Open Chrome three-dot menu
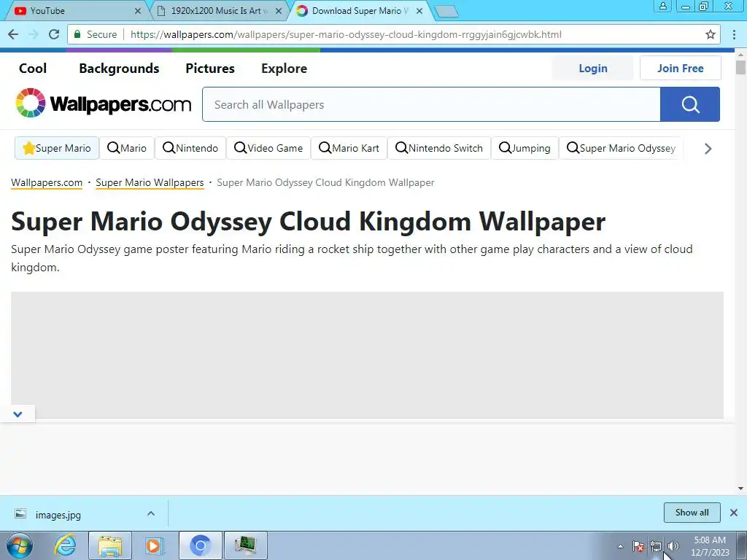747x560 pixels. pos(734,34)
